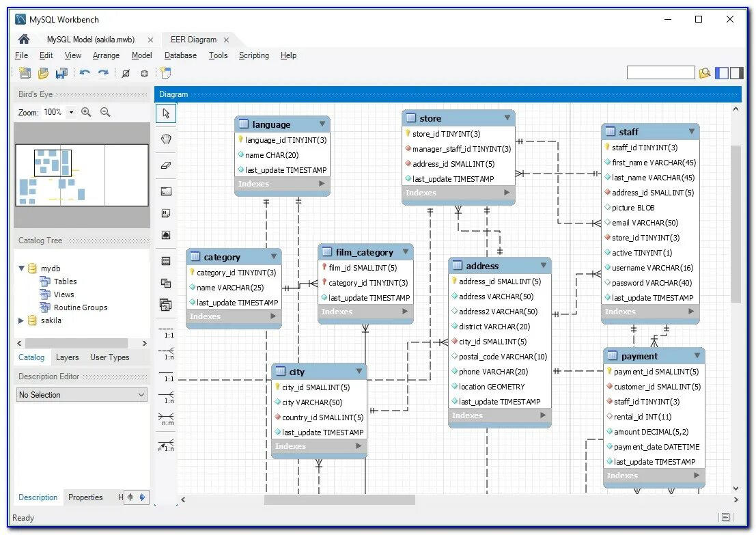This screenshot has height=535, width=756.
Task: Open the No Selection dropdown
Action: click(82, 395)
